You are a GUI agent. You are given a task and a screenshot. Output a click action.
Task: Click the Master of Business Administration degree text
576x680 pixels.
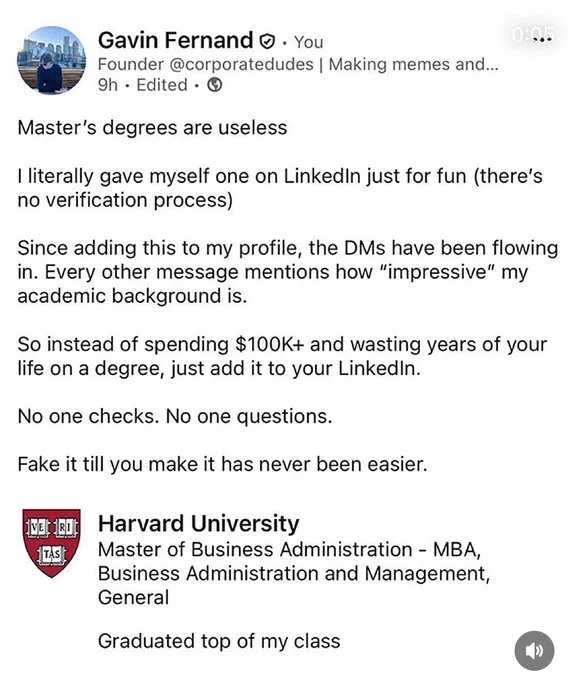tap(294, 573)
